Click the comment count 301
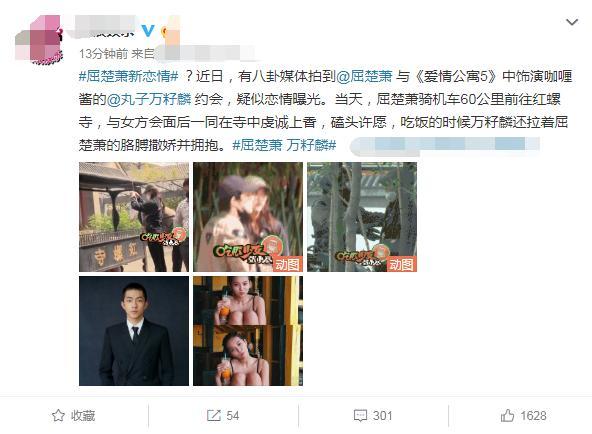 pyautogui.click(x=383, y=416)
